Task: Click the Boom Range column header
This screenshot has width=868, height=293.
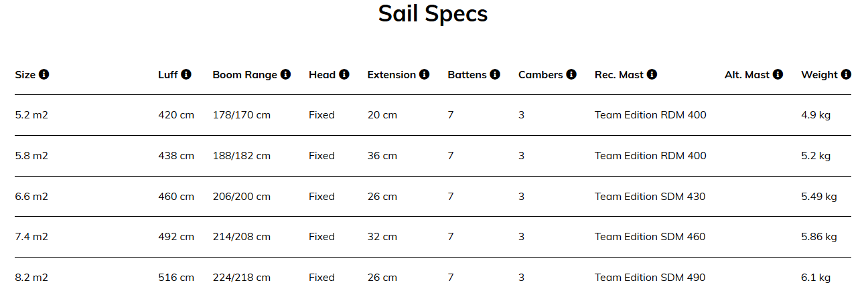Action: tap(244, 75)
